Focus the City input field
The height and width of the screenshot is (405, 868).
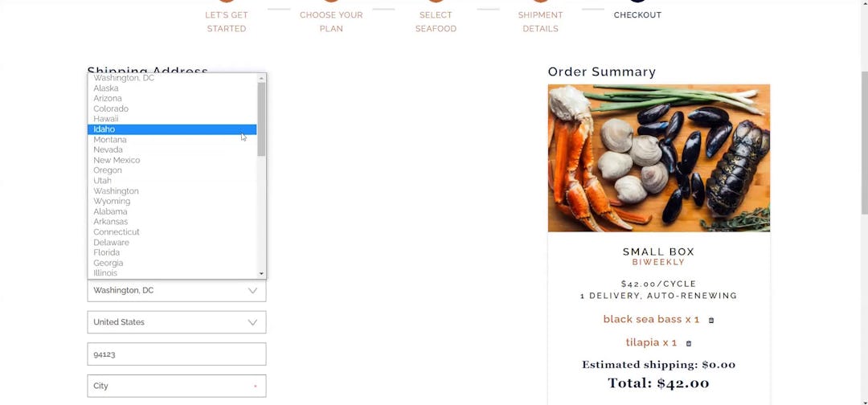pyautogui.click(x=177, y=386)
